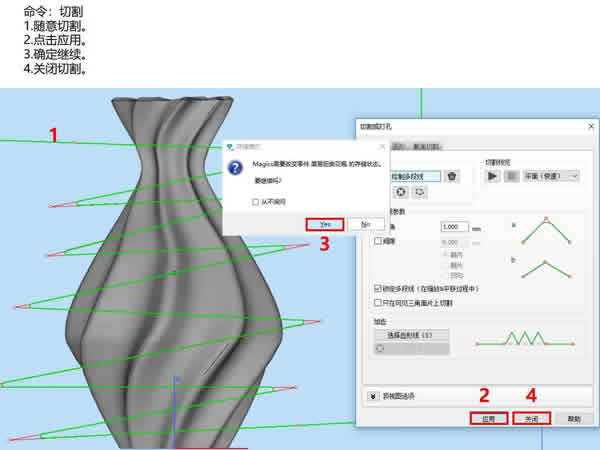Image resolution: width=600 pixels, height=450 pixels.
Task: Click the reverse/refresh icon under polyline field
Action: (x=420, y=192)
